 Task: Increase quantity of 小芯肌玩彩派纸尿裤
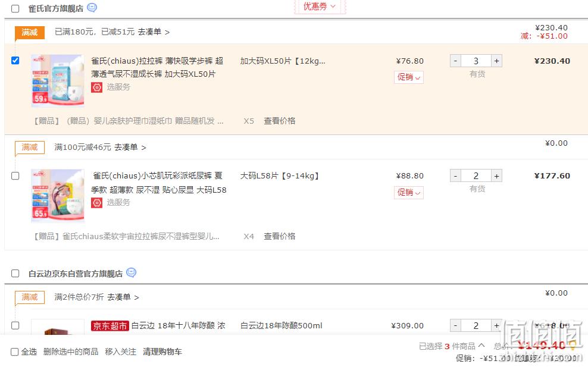[x=496, y=176]
